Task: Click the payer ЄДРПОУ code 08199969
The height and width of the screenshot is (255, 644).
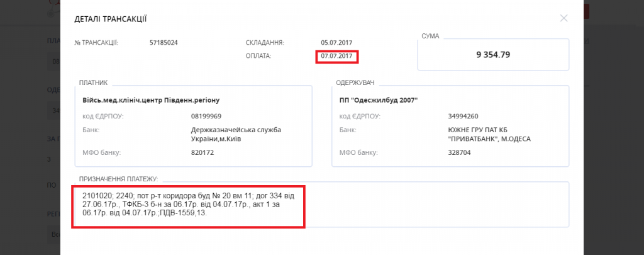Action: coord(206,116)
